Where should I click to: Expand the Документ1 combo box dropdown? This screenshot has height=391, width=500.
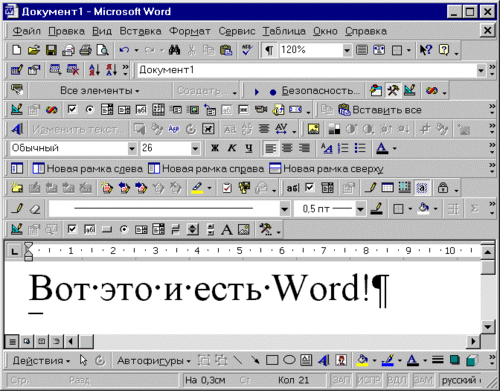[481, 70]
